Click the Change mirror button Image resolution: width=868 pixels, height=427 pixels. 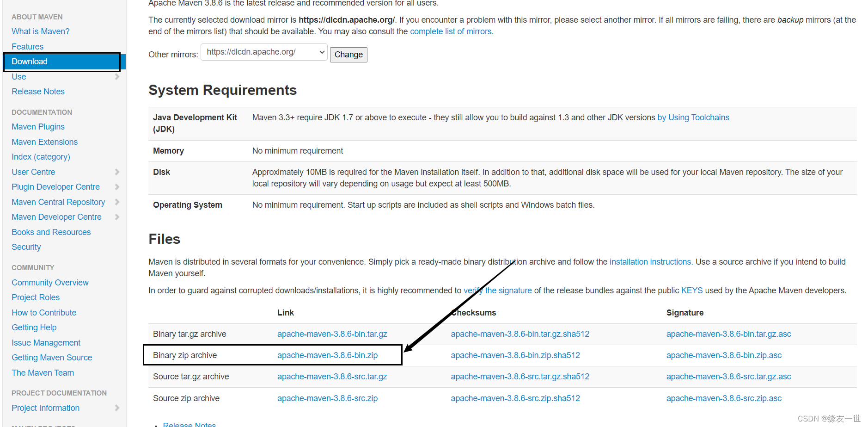click(x=348, y=55)
